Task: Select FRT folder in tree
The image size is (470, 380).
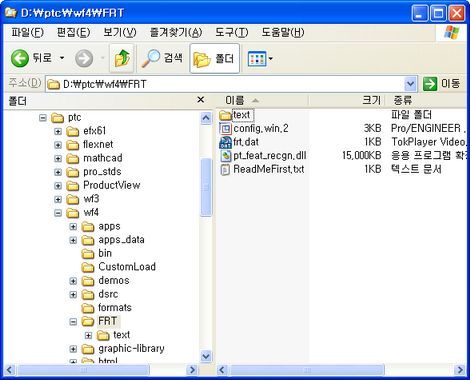Action: tap(108, 321)
